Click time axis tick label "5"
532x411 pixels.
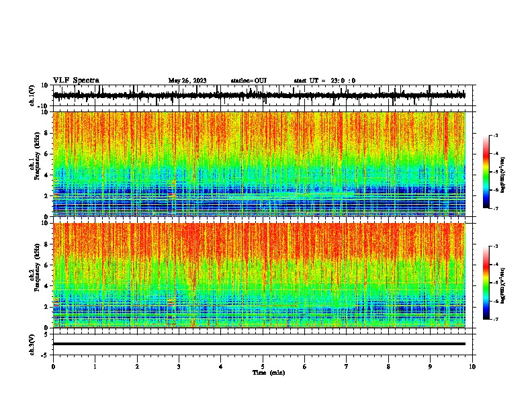(x=263, y=367)
